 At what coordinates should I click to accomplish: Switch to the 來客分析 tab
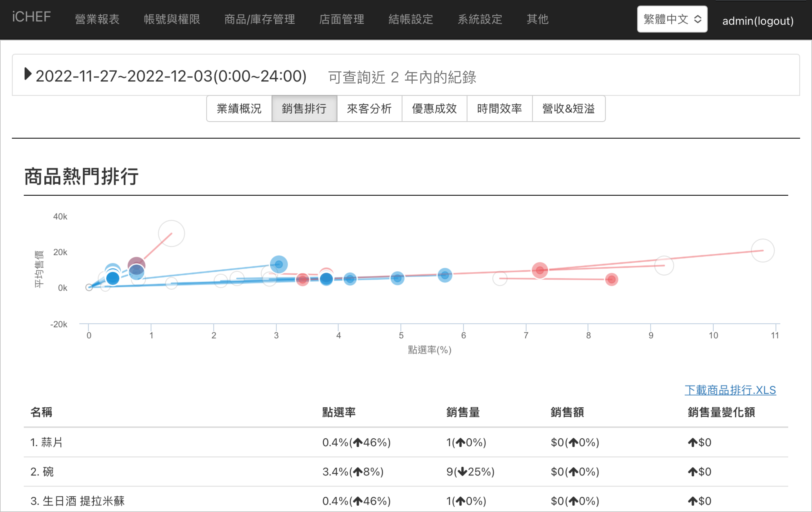point(369,108)
